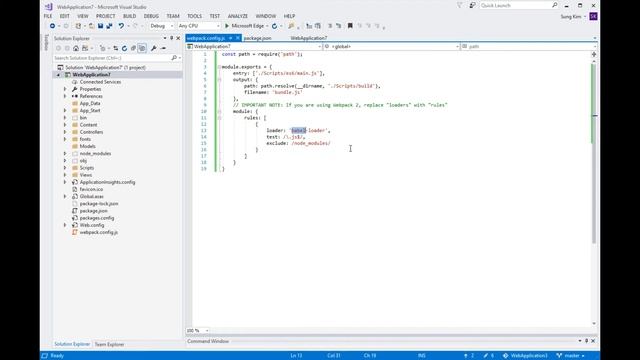The width and height of the screenshot is (640, 360).
Task: Click the Undo arrow in toolbar
Action: [121, 26]
